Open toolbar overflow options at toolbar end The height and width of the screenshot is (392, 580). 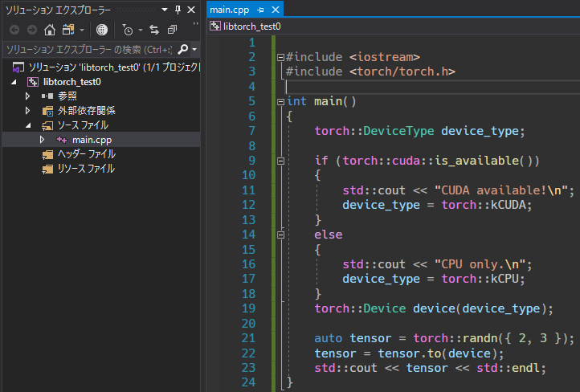coord(195,24)
